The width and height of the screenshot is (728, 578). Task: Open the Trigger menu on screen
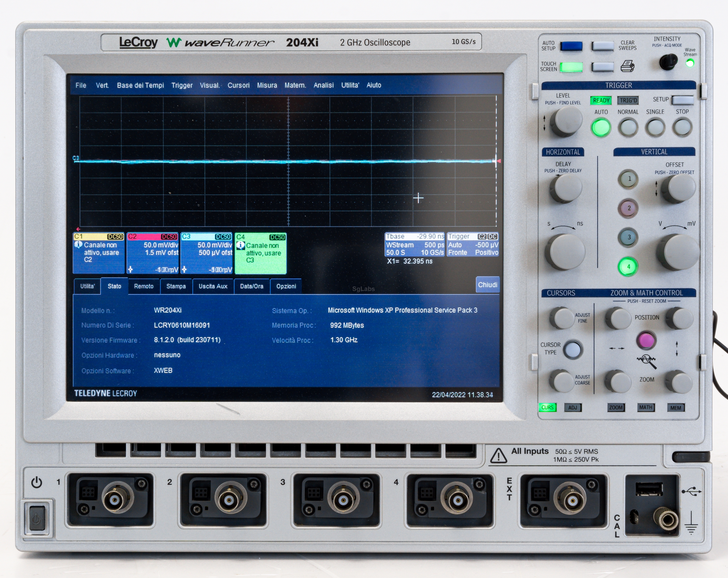(182, 85)
